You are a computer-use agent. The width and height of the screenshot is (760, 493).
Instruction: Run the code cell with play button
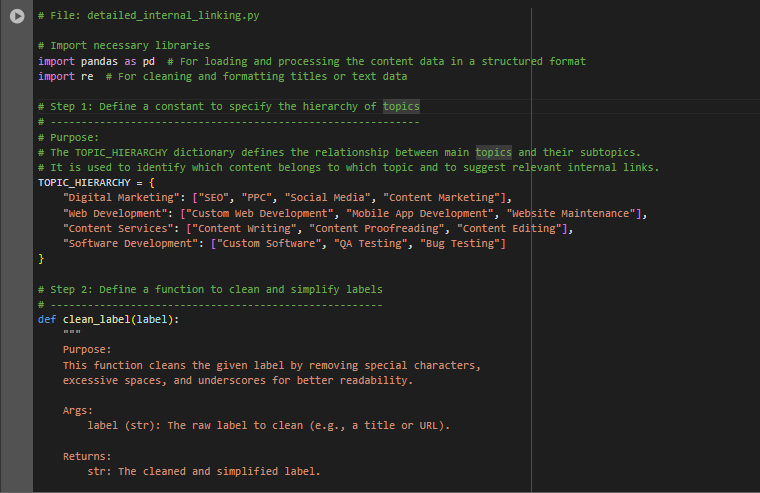point(17,16)
